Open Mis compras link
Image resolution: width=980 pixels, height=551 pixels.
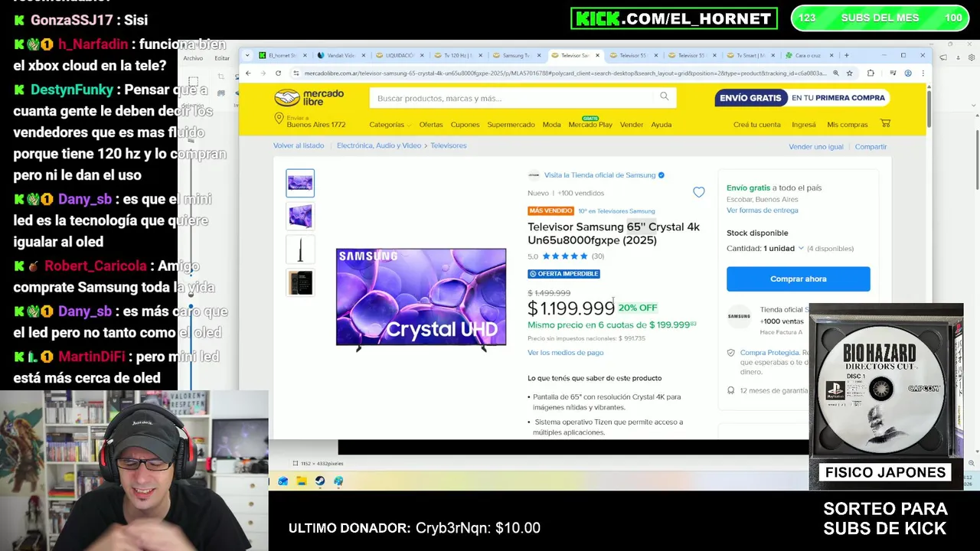[x=848, y=125]
